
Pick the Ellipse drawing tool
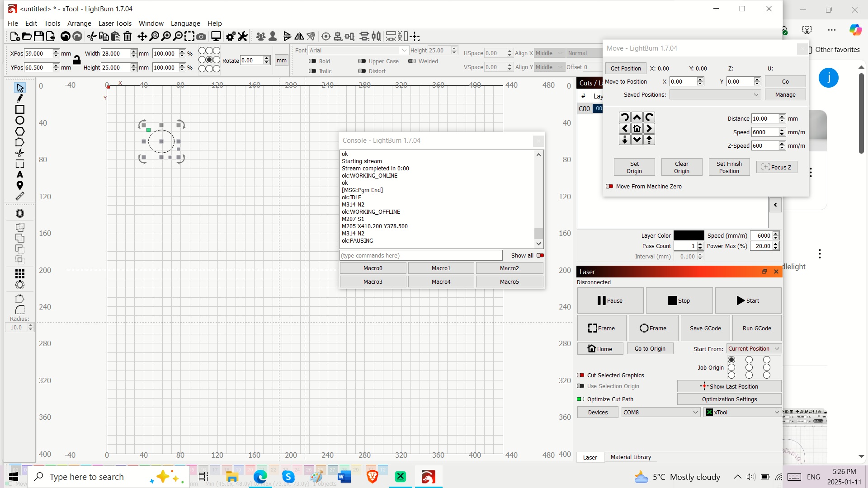coord(20,120)
